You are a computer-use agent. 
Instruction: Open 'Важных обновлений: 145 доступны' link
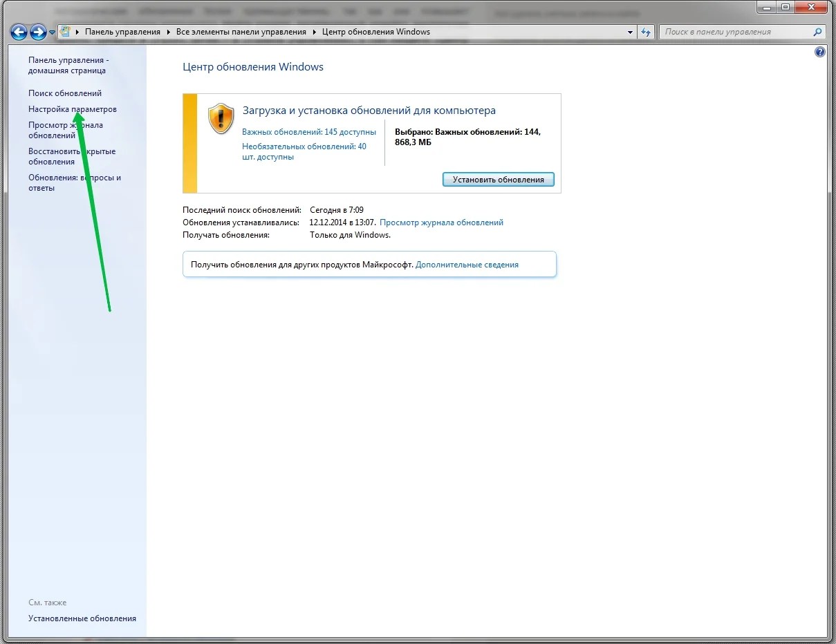(309, 131)
